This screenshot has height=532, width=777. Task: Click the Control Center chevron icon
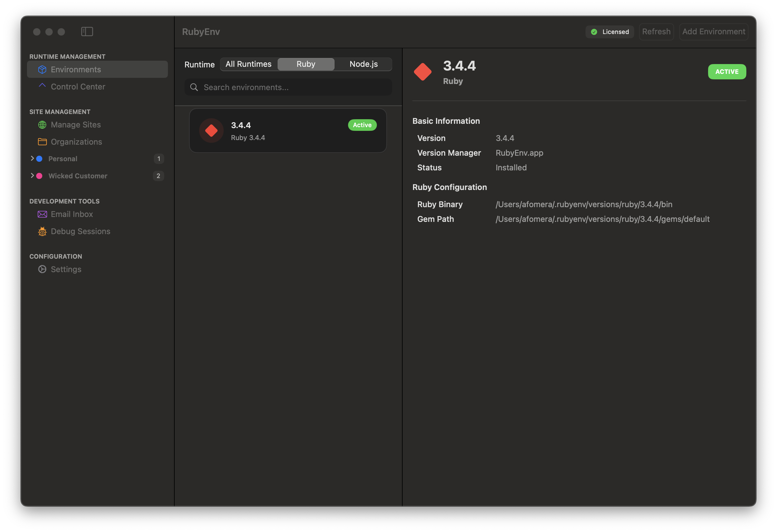(42, 85)
